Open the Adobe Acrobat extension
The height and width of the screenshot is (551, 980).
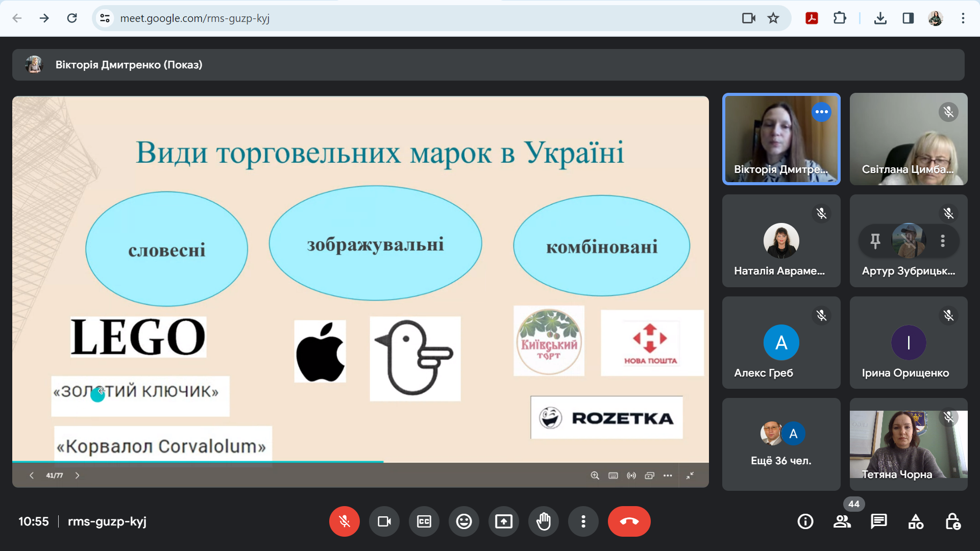pos(812,18)
